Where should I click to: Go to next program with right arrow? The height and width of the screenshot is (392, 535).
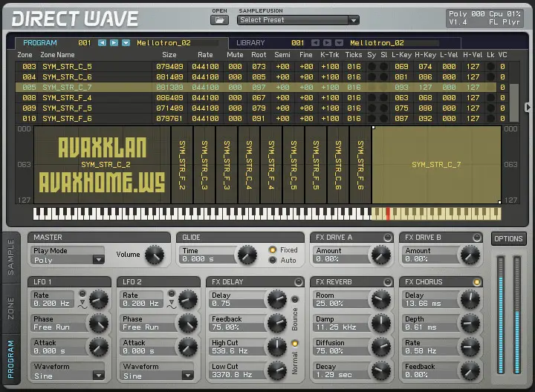[x=114, y=42]
